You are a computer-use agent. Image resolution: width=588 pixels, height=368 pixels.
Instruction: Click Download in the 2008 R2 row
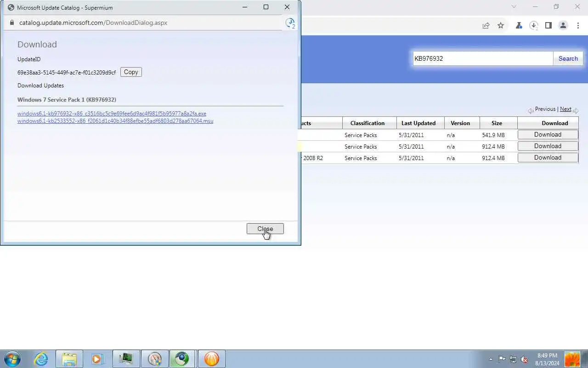(x=548, y=157)
